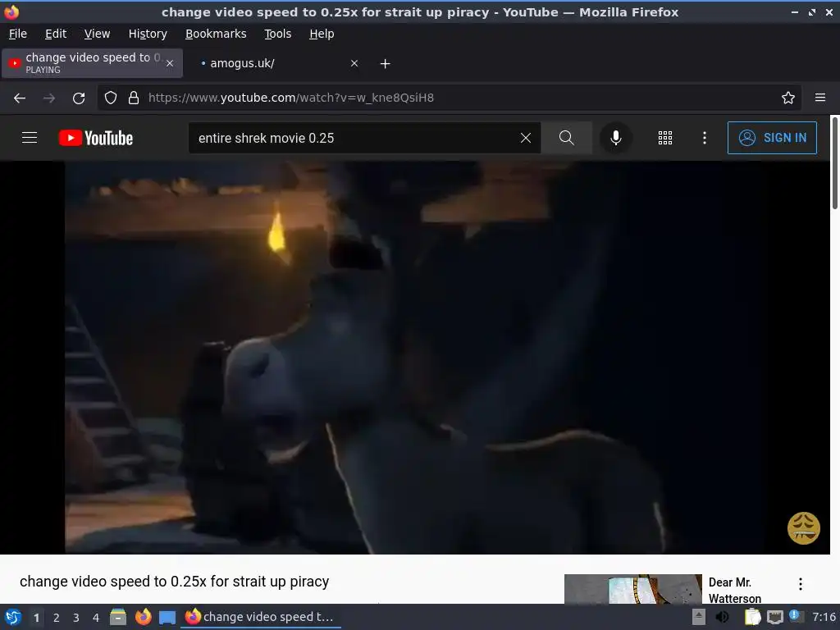Click the site security padlock icon
The image size is (840, 630).
(x=134, y=98)
